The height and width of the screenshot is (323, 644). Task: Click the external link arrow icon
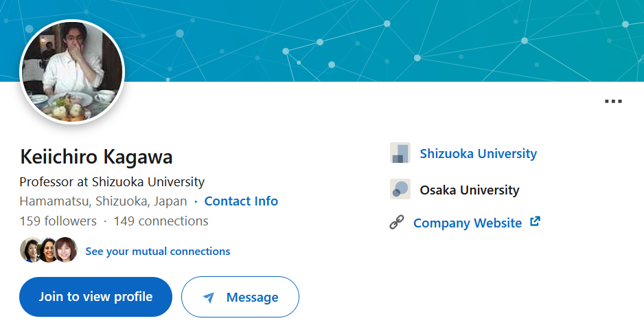pyautogui.click(x=535, y=221)
